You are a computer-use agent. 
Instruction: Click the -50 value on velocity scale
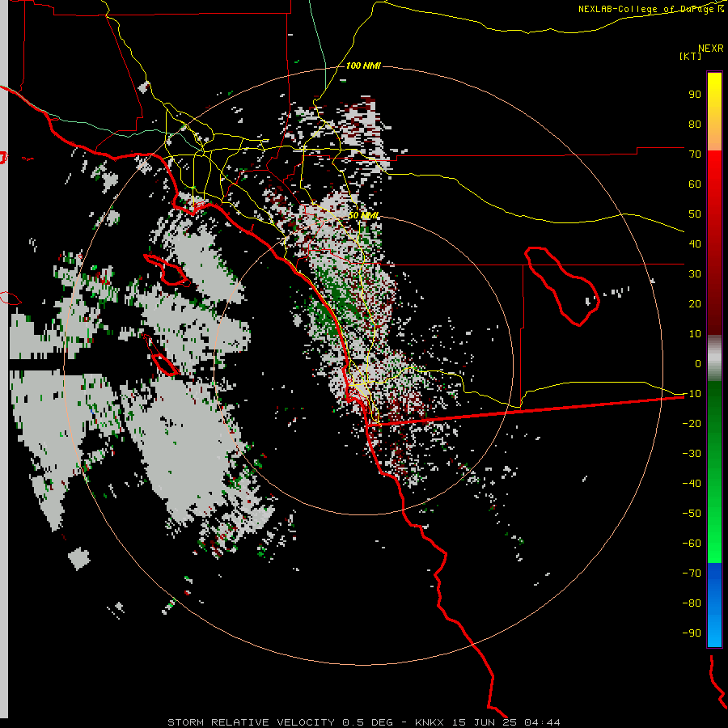(x=692, y=513)
